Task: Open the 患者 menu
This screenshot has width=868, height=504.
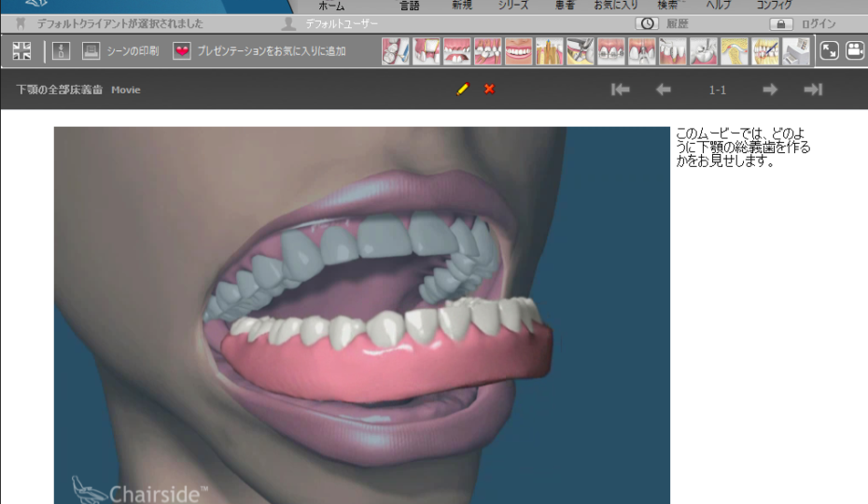Action: pos(566,6)
